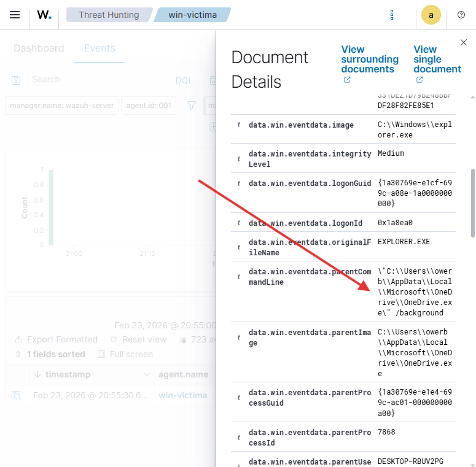Switch to the Dashboard tab
Image resolution: width=476 pixels, height=467 pixels.
(x=39, y=48)
